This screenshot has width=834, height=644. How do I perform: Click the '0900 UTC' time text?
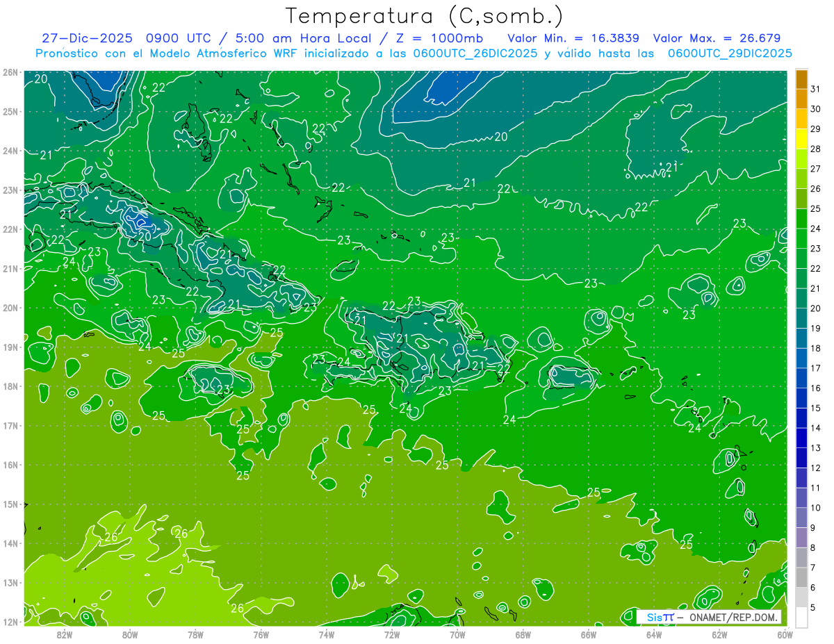[181, 38]
